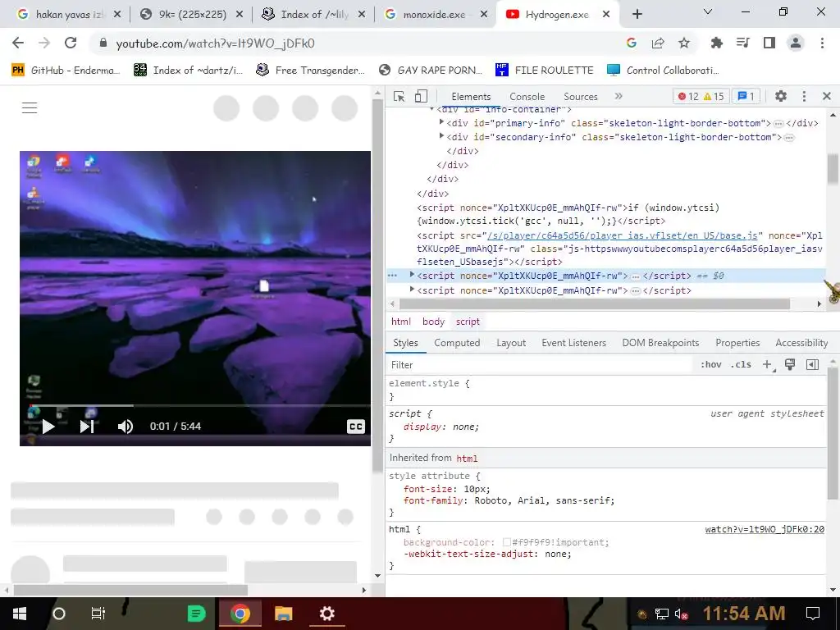Open the Layout tab
840x630 pixels.
[511, 343]
